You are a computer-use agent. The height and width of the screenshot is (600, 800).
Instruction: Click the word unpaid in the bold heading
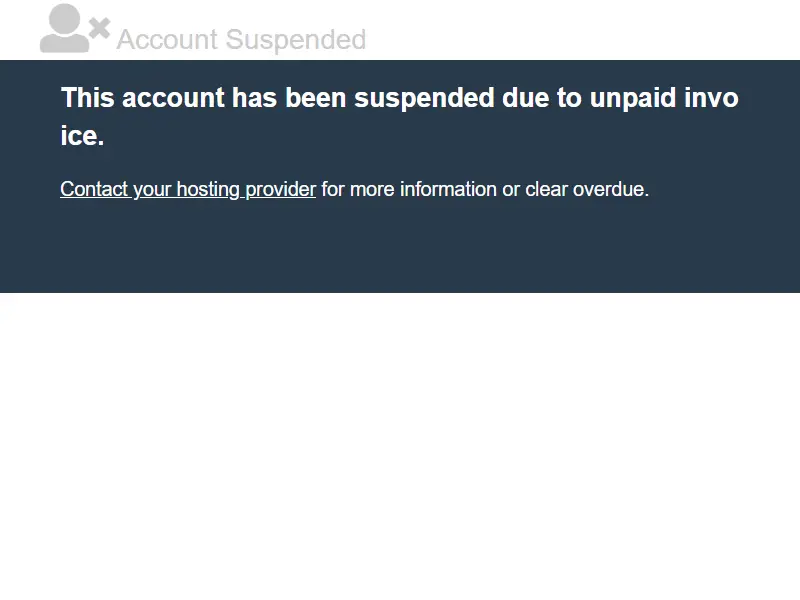(x=633, y=98)
